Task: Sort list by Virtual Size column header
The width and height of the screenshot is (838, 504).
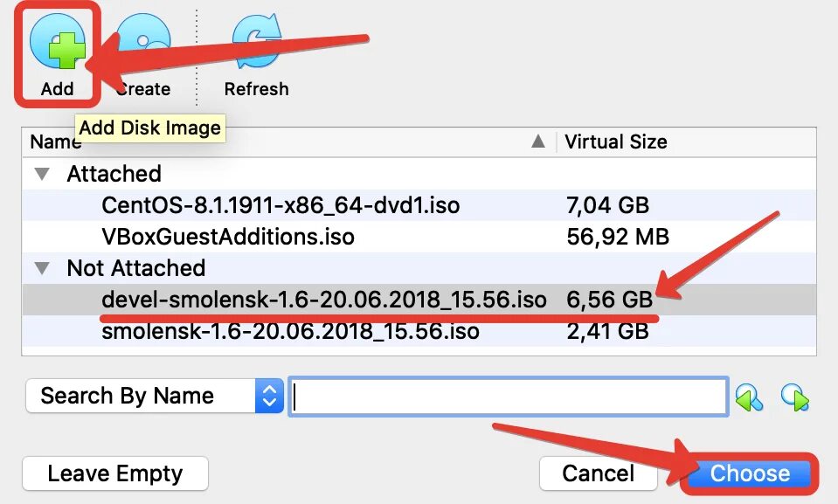Action: tap(616, 142)
